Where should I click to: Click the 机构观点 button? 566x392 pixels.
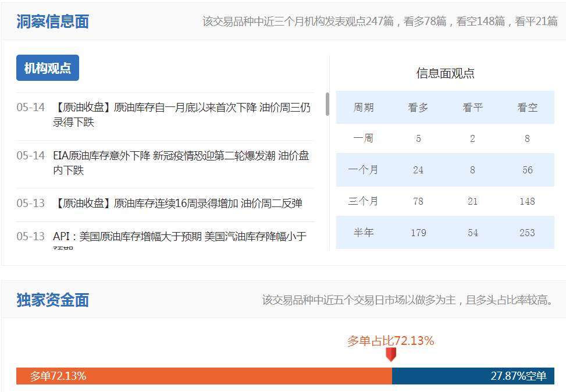tap(48, 68)
